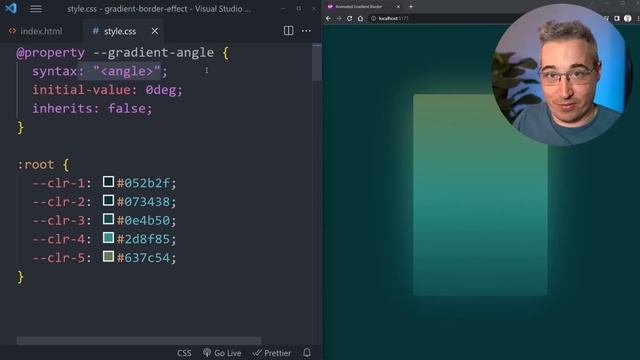Click the --gradient-angle property name
This screenshot has width=640, height=360.
(x=153, y=53)
